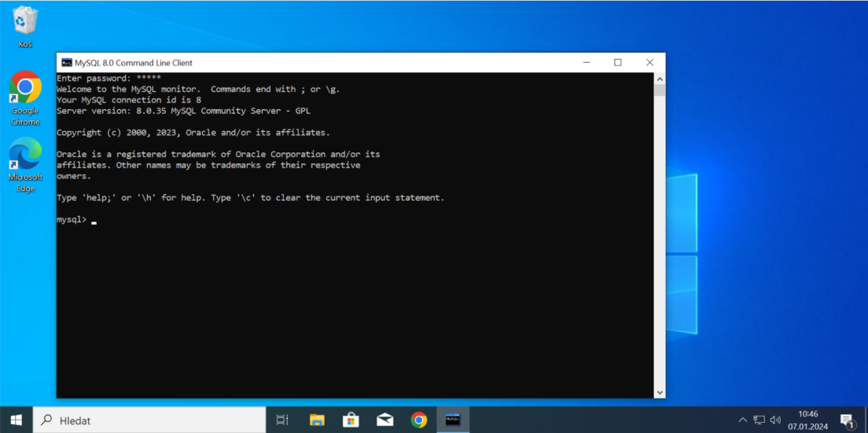Close the MySQL Command Line Client window
The height and width of the screenshot is (433, 868).
[x=649, y=63]
